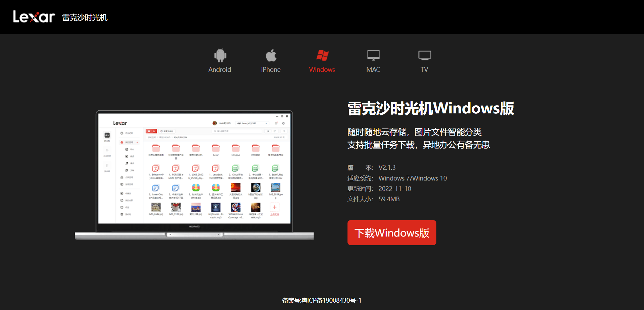The image size is (644, 310).
Task: Click the Lexar logo in the header
Action: [34, 17]
